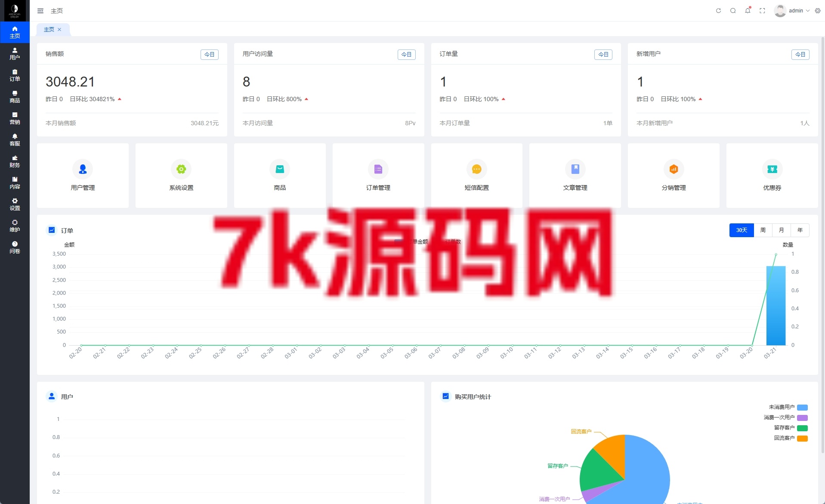Screen dimensions: 825x504
Task: Click 日环比 304821% text
Action: tap(92, 99)
